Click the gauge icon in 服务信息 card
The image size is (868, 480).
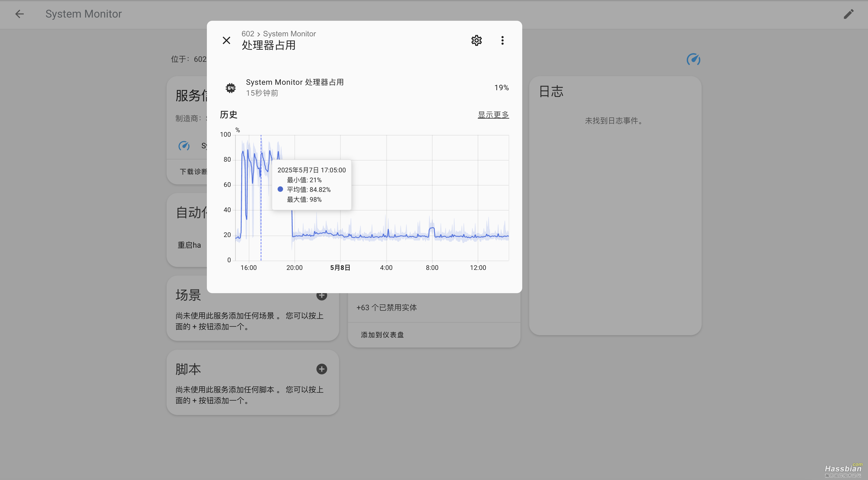coord(184,146)
